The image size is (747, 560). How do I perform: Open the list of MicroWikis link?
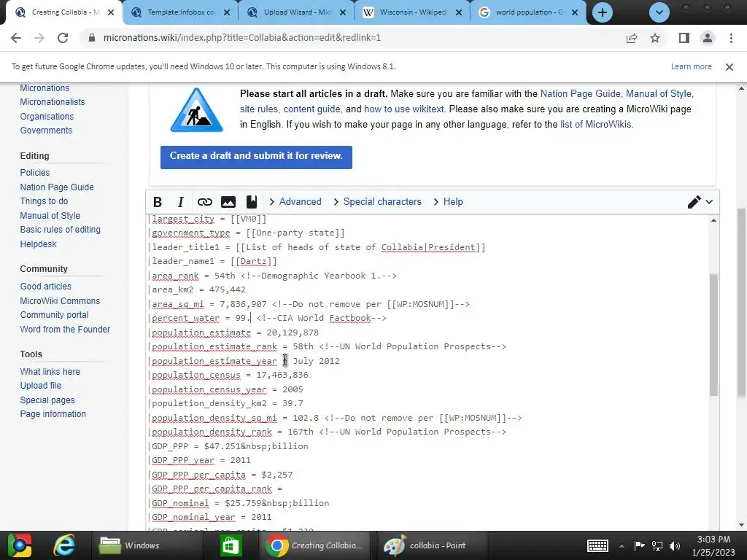595,124
